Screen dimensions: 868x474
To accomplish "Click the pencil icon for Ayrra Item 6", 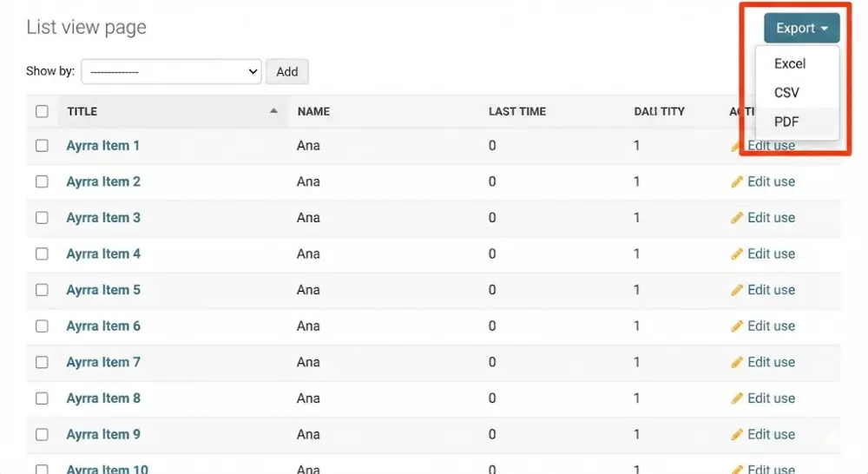I will (737, 326).
